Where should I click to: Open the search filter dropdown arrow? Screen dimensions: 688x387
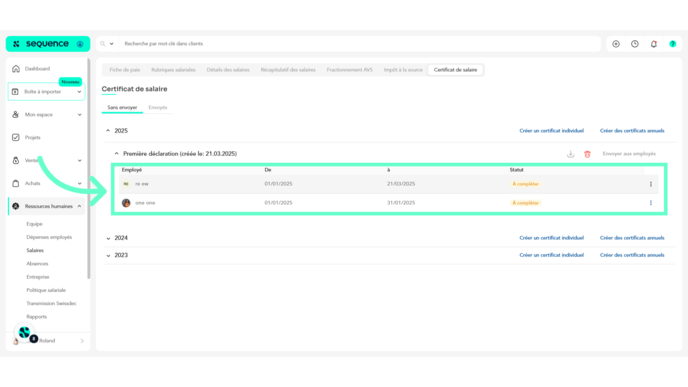(111, 44)
